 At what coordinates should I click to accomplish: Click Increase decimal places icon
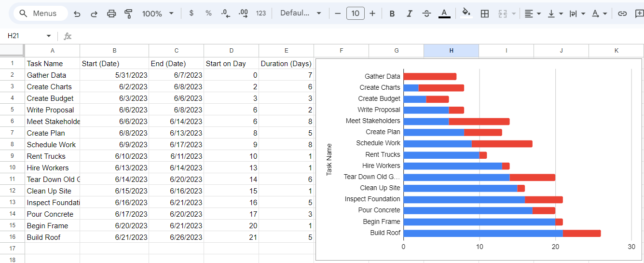tap(244, 14)
